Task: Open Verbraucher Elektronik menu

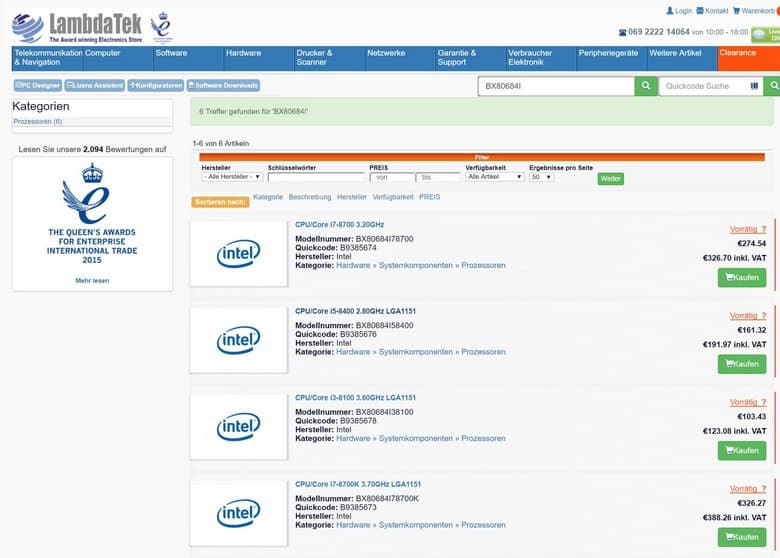Action: [x=542, y=58]
